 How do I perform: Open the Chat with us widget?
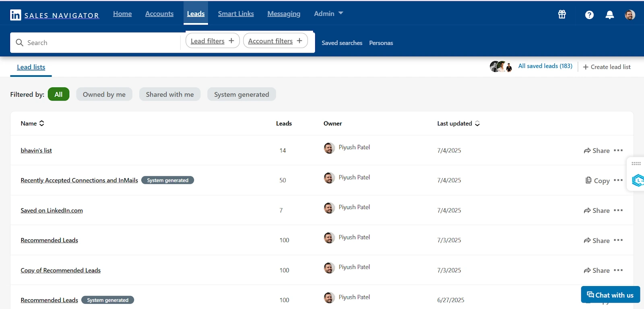(610, 295)
